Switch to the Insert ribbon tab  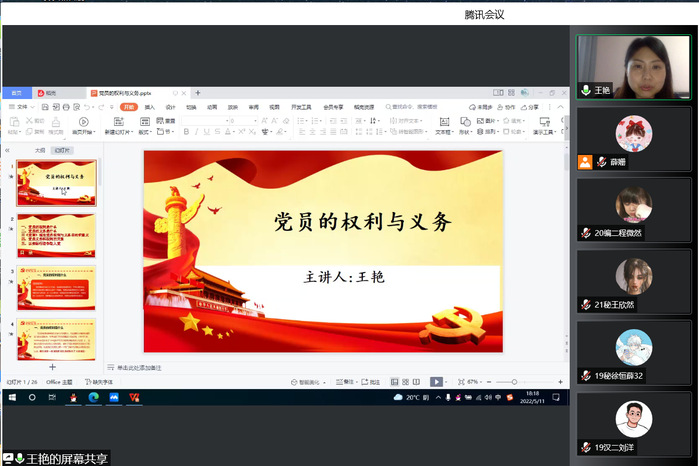(149, 107)
